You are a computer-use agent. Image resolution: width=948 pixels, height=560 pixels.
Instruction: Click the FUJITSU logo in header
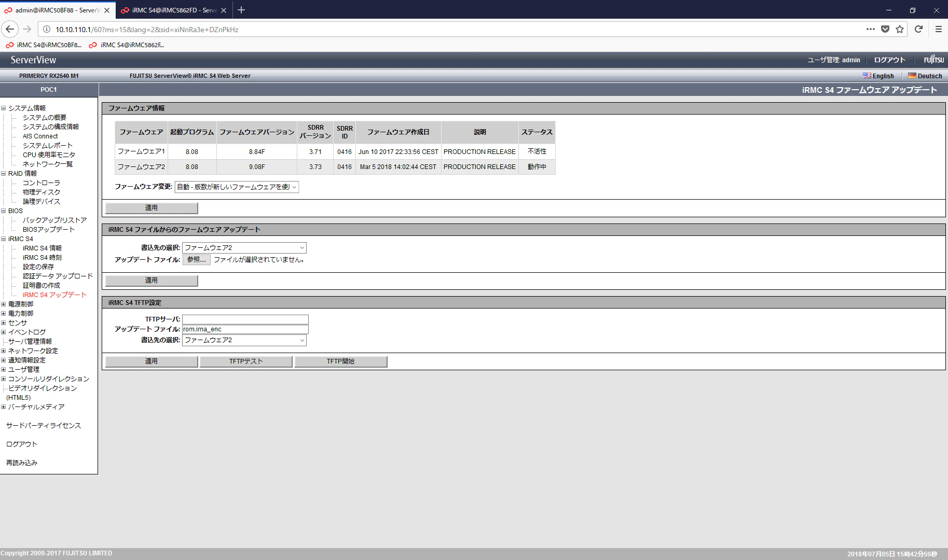933,60
